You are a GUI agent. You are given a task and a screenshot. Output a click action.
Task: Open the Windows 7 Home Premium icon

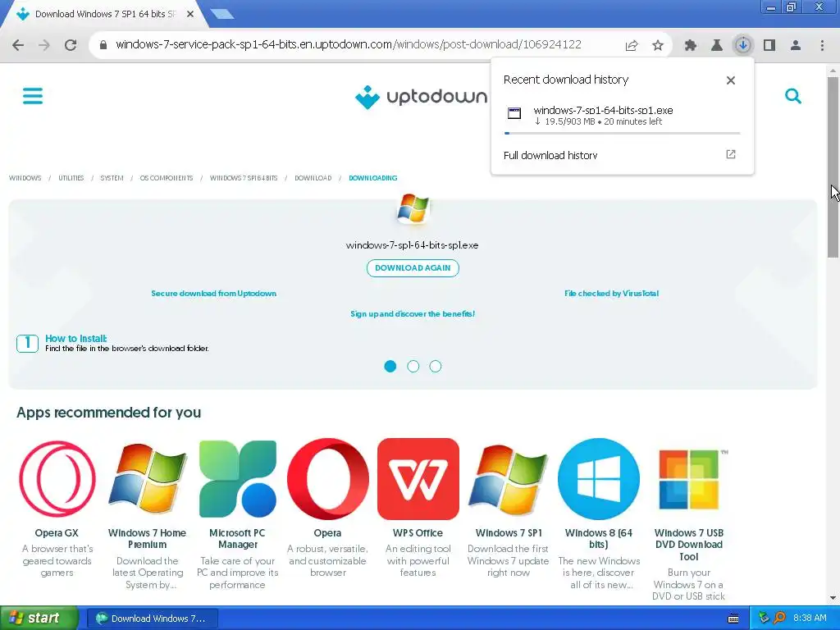(x=148, y=479)
